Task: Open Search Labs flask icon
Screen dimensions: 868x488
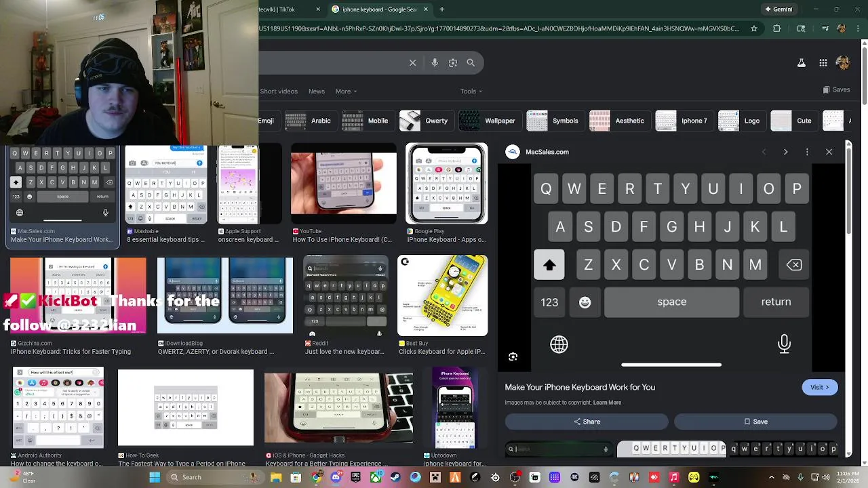Action: (801, 62)
